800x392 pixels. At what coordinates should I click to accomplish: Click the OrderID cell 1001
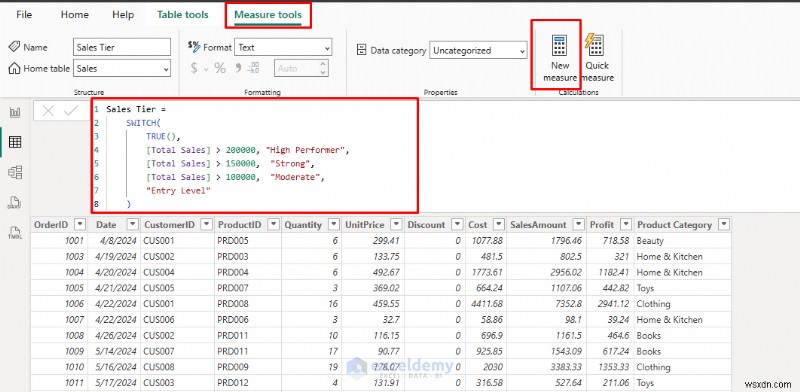click(59, 240)
